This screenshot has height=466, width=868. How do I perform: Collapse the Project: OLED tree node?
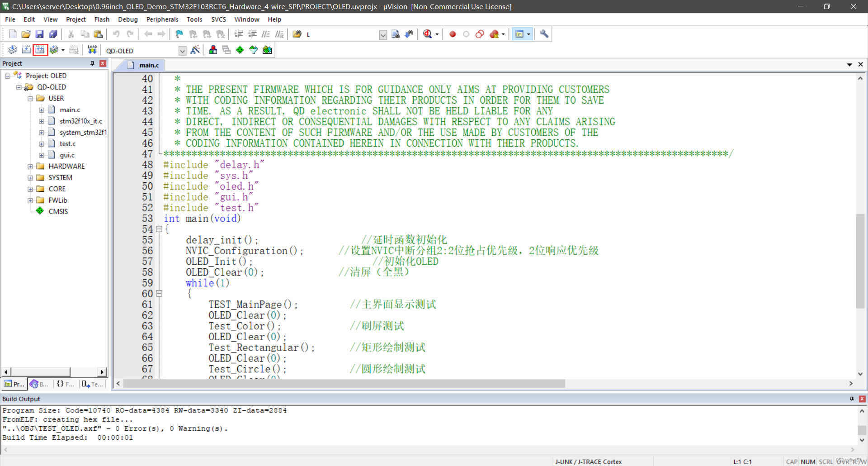tap(8, 76)
